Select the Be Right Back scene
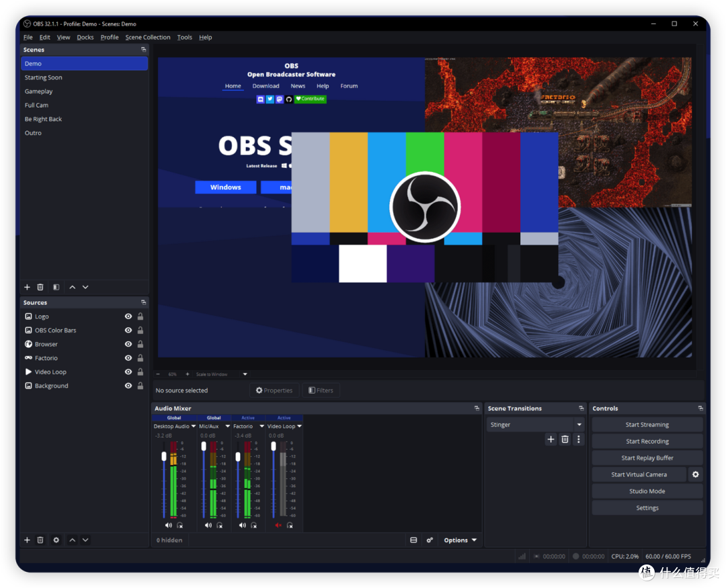The height and width of the screenshot is (588, 726). click(84, 119)
